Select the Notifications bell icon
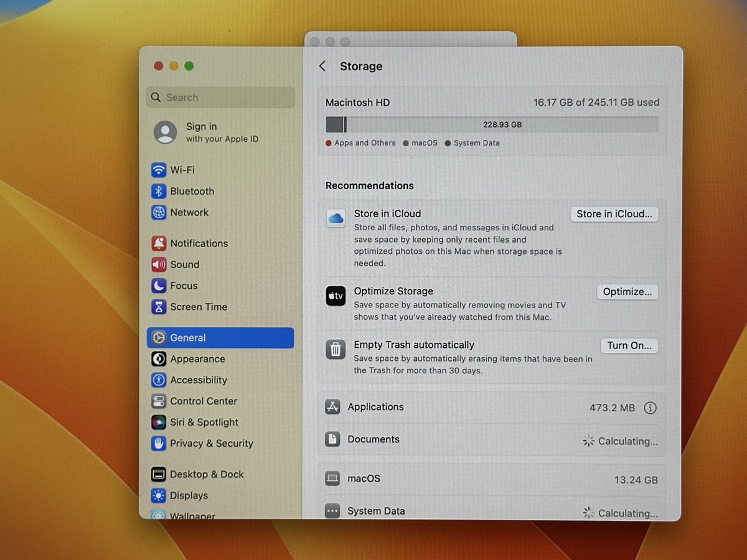Viewport: 747px width, 560px height. (159, 243)
